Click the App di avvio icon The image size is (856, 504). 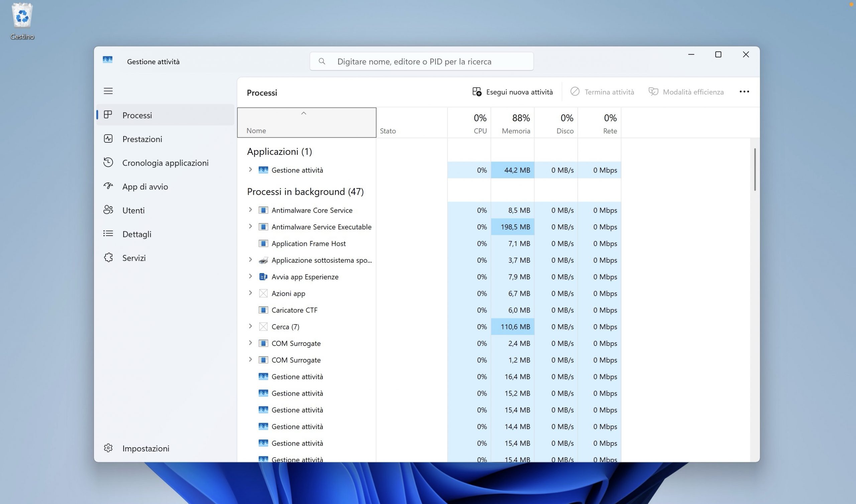(x=108, y=186)
